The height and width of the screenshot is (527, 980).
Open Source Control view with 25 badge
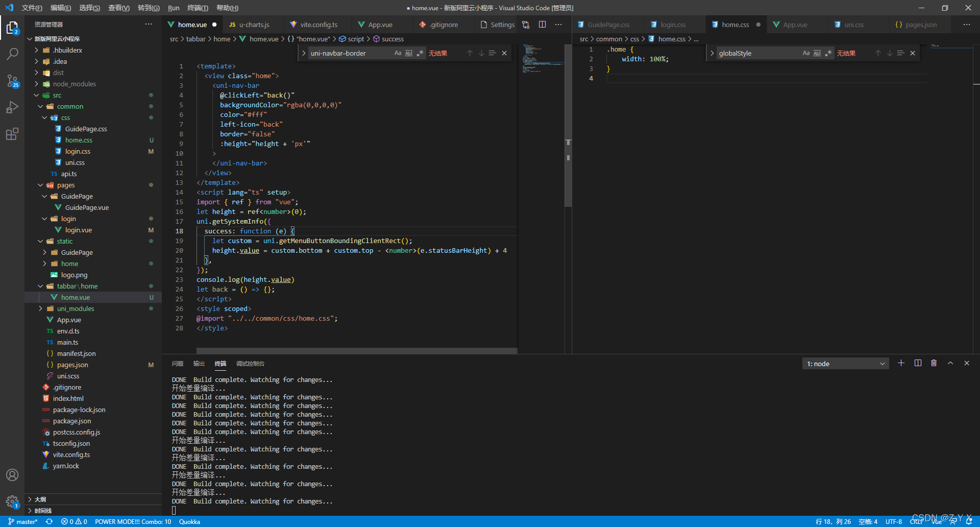pos(12,81)
